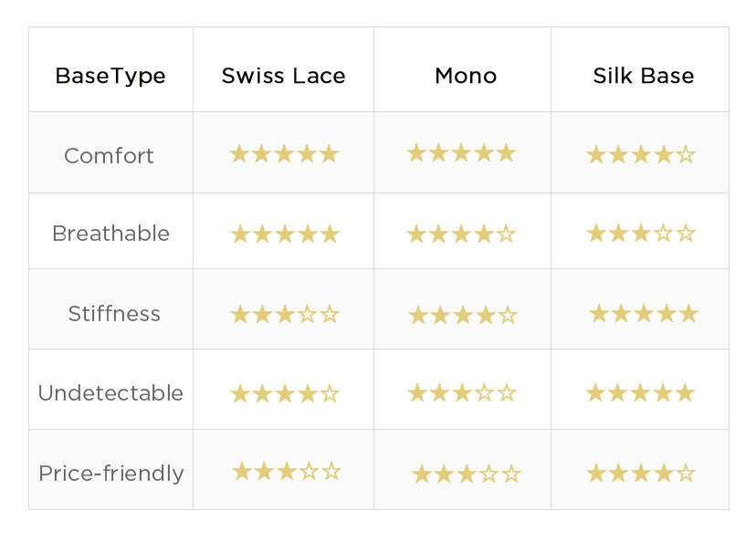
Task: Click the Price-friendly row label
Action: (110, 474)
